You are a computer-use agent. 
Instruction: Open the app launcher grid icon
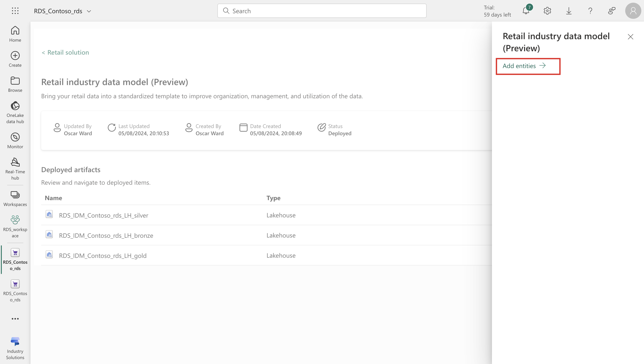[x=15, y=11]
